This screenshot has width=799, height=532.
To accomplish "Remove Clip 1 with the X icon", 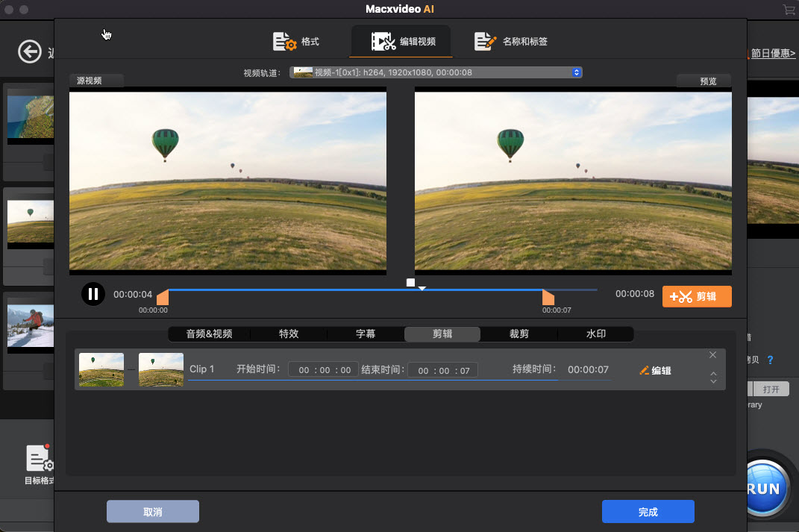I will pyautogui.click(x=712, y=355).
